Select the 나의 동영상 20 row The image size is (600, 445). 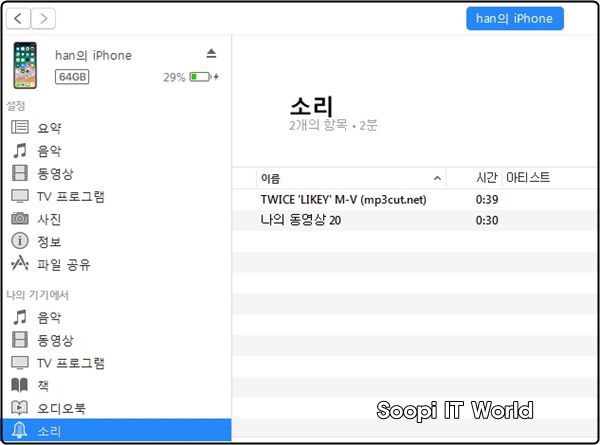tap(416, 220)
